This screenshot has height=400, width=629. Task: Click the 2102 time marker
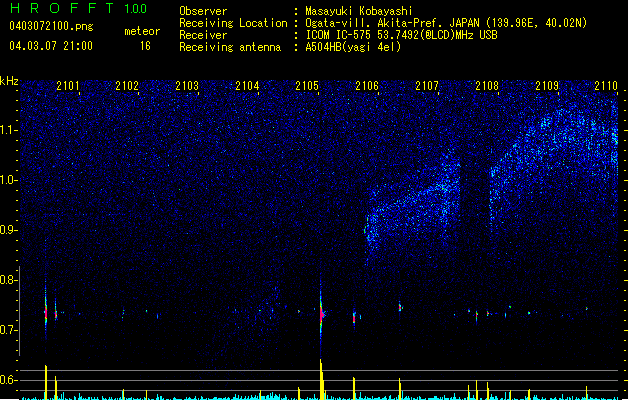tap(127, 86)
